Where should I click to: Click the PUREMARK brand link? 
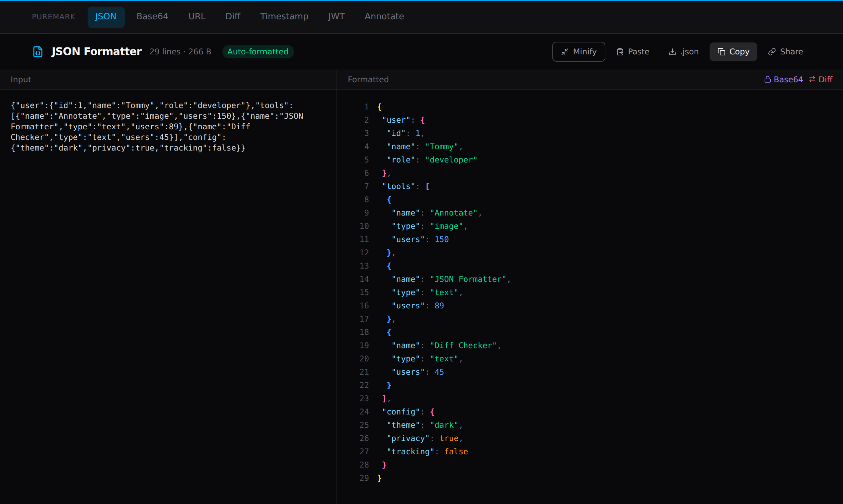53,17
